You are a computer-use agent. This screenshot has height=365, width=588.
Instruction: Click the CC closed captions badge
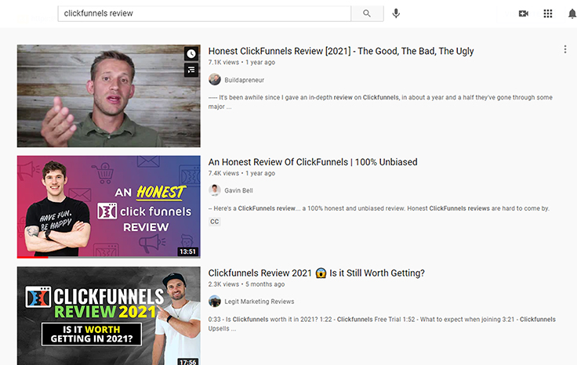pos(215,222)
